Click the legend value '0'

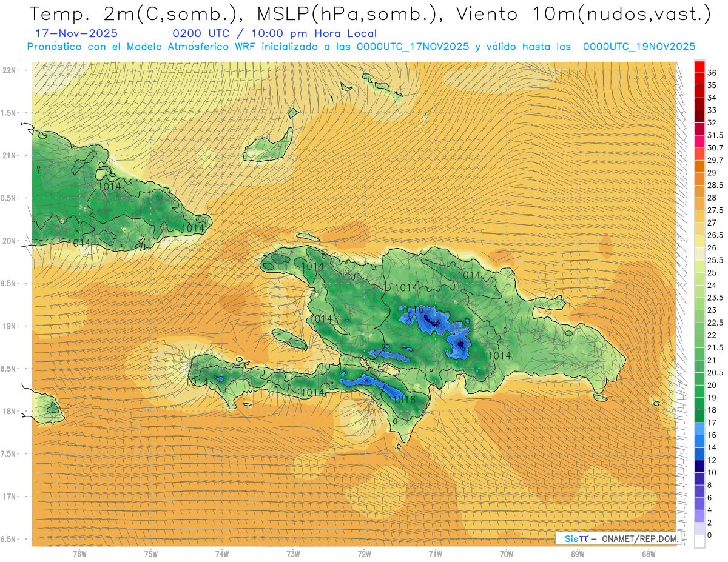point(710,535)
